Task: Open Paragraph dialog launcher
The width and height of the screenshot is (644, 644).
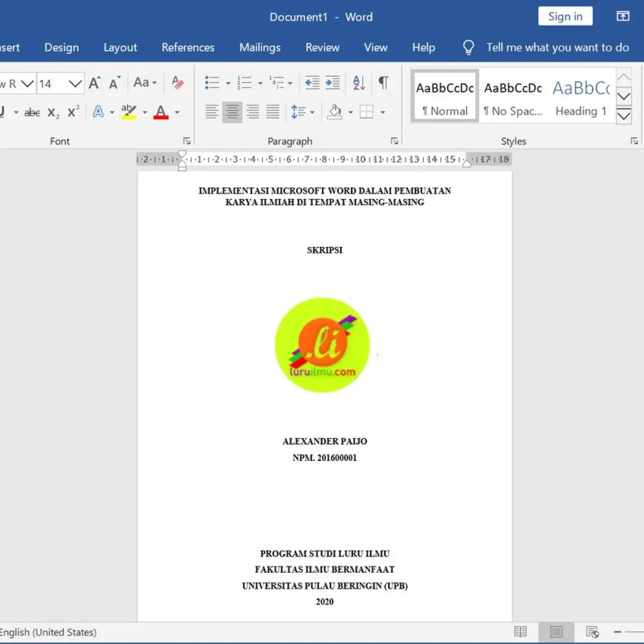Action: pos(394,141)
